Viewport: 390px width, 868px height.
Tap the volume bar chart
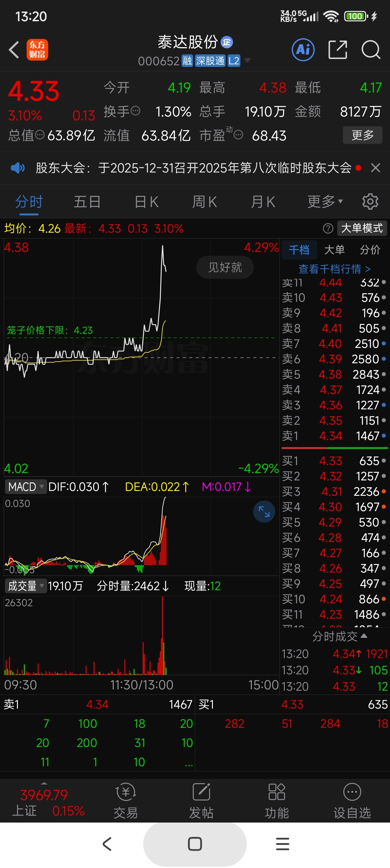[141, 636]
